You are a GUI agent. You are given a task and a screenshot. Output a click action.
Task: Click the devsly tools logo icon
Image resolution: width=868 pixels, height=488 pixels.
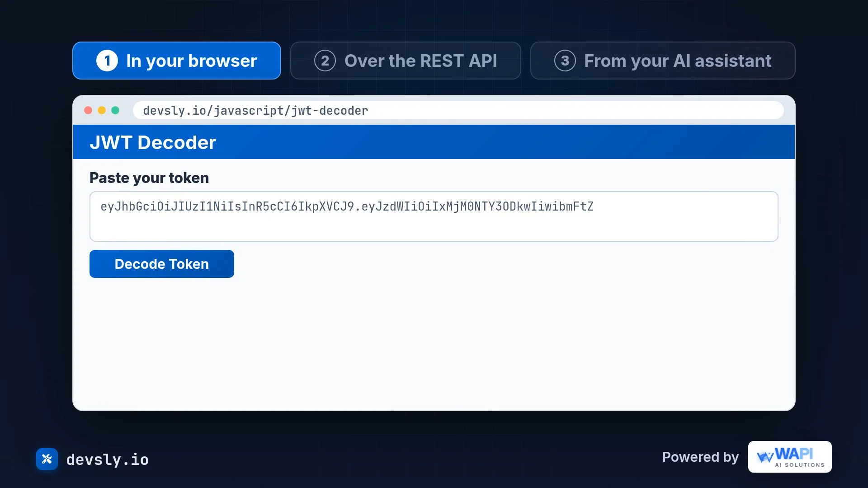(47, 459)
